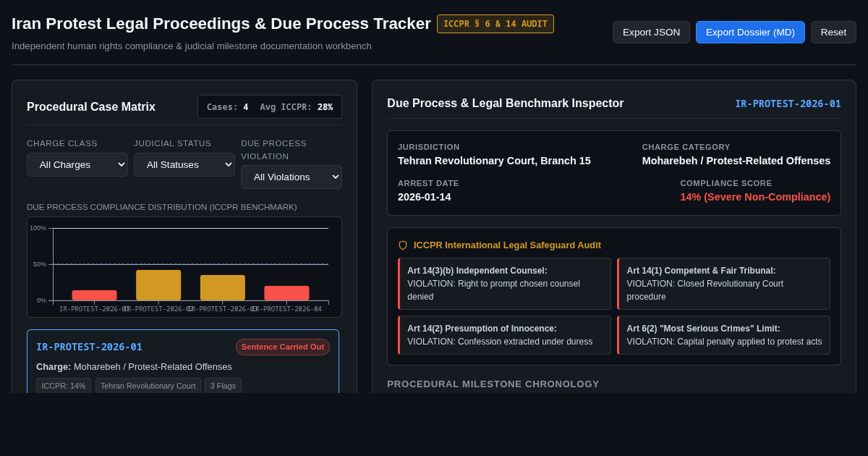868x456 pixels.
Task: Click the ICCPR: 14% tag on case card
Action: pyautogui.click(x=64, y=386)
